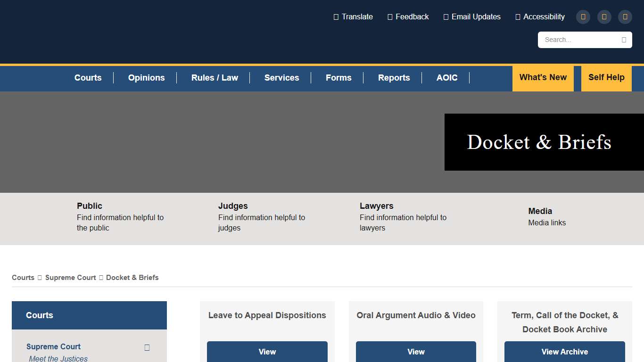Click View Archive for Docket Book Archive

(564, 352)
